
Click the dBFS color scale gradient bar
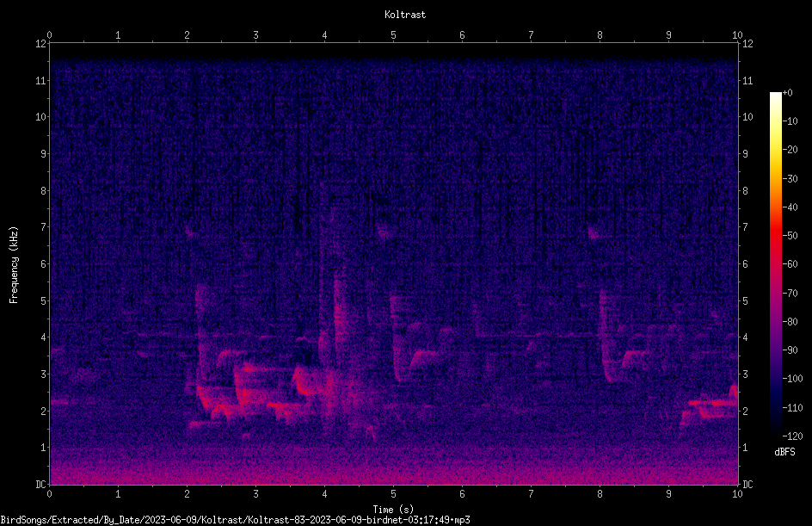pyautogui.click(x=775, y=263)
